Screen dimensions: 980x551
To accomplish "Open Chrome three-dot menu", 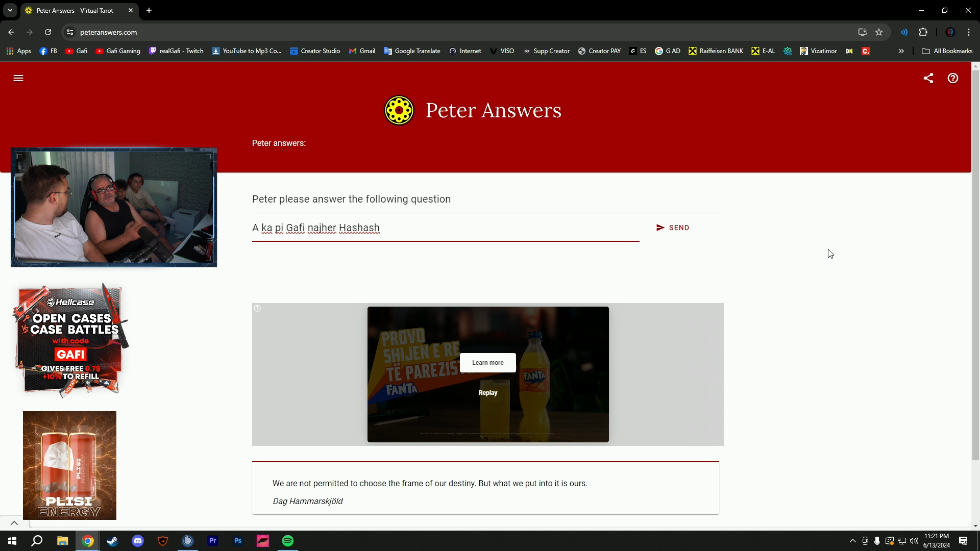I will (x=969, y=32).
